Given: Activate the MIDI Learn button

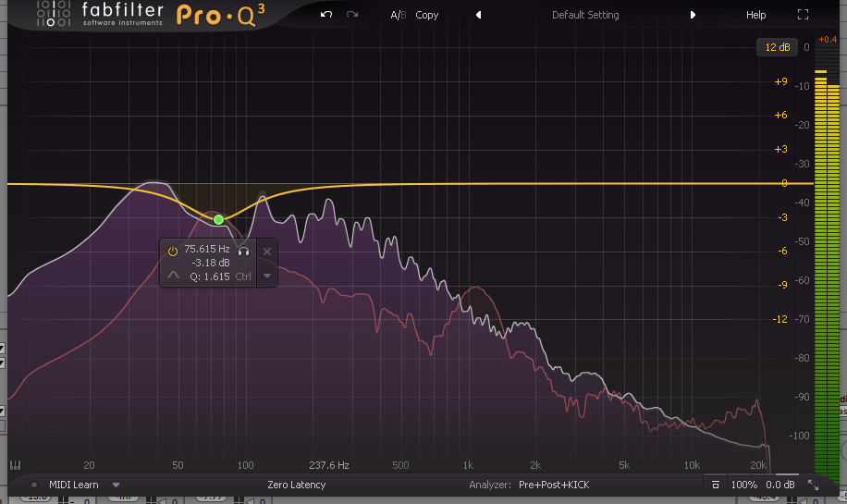Looking at the screenshot, I should [73, 485].
